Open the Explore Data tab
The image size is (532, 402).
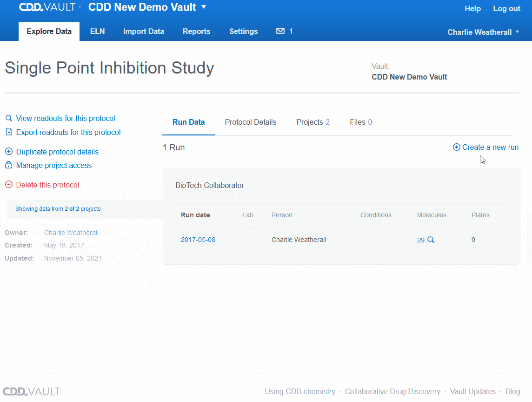point(49,31)
